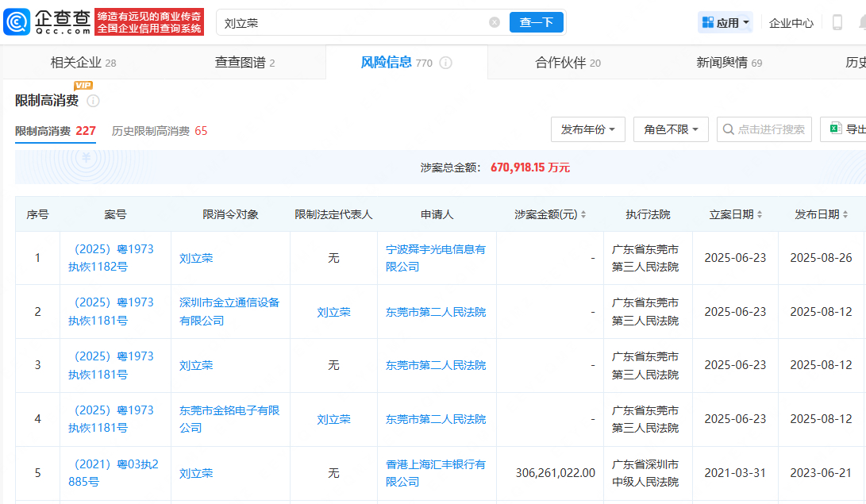
Task: Sort by 发布日期 column arrows
Action: [x=845, y=215]
